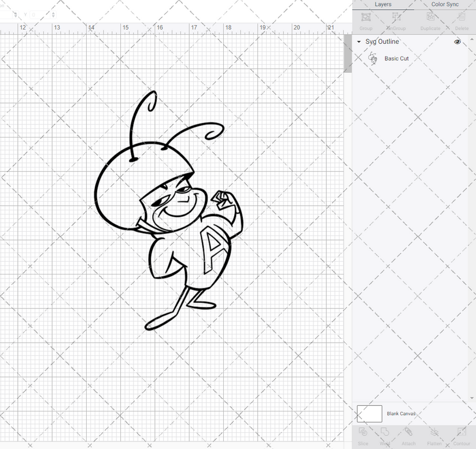Screen dimensions: 476x449
Task: Select the Weld tool
Action: click(385, 435)
